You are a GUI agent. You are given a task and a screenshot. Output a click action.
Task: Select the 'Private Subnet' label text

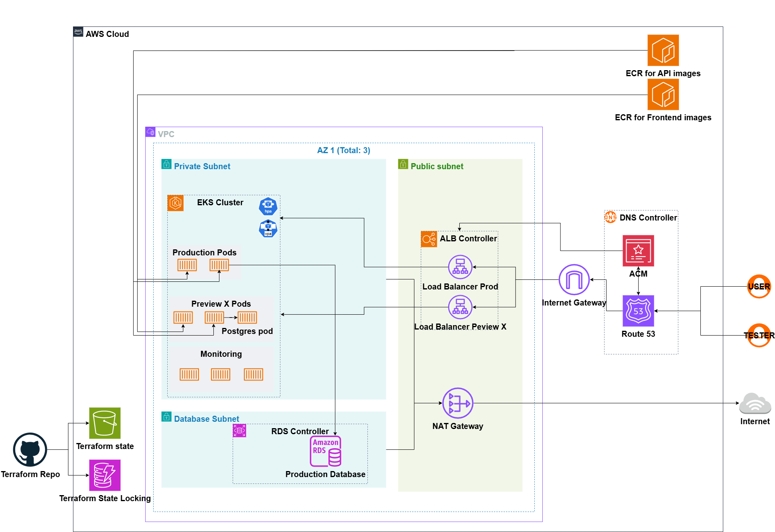(202, 166)
